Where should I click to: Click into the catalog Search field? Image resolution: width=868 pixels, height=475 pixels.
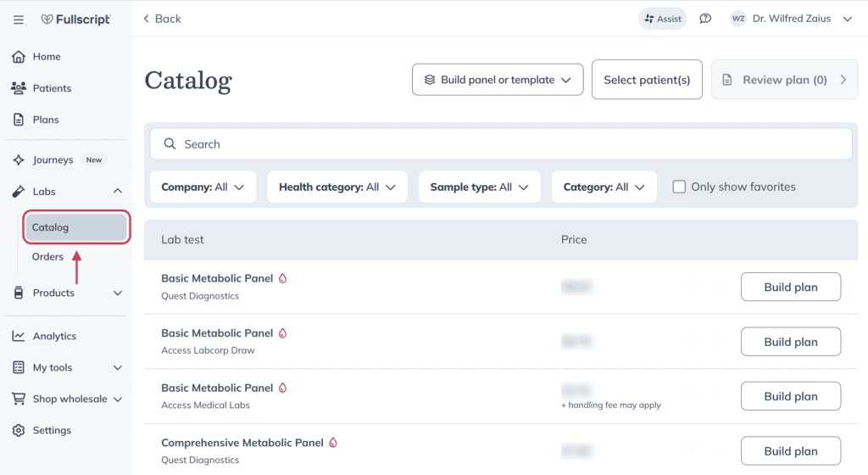tap(501, 144)
